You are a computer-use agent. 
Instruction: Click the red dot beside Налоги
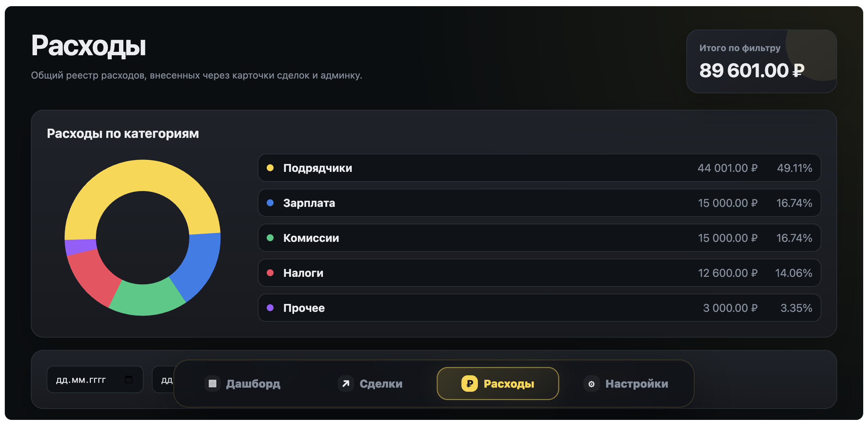click(x=270, y=273)
